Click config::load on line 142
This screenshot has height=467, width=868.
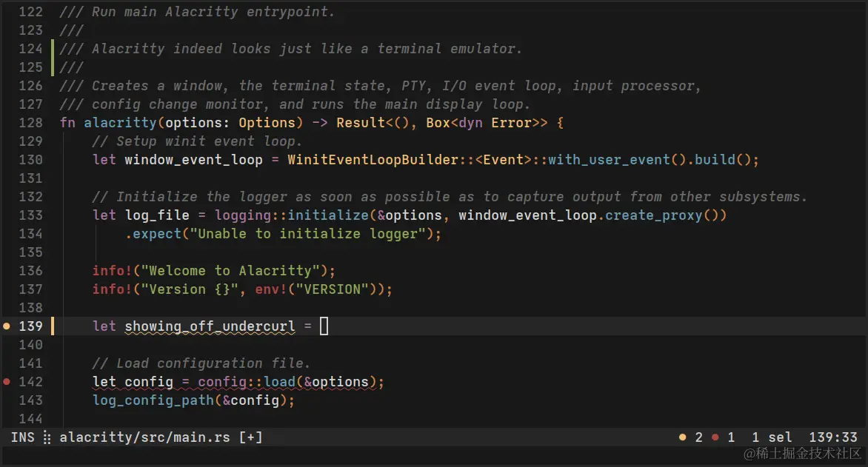point(247,382)
